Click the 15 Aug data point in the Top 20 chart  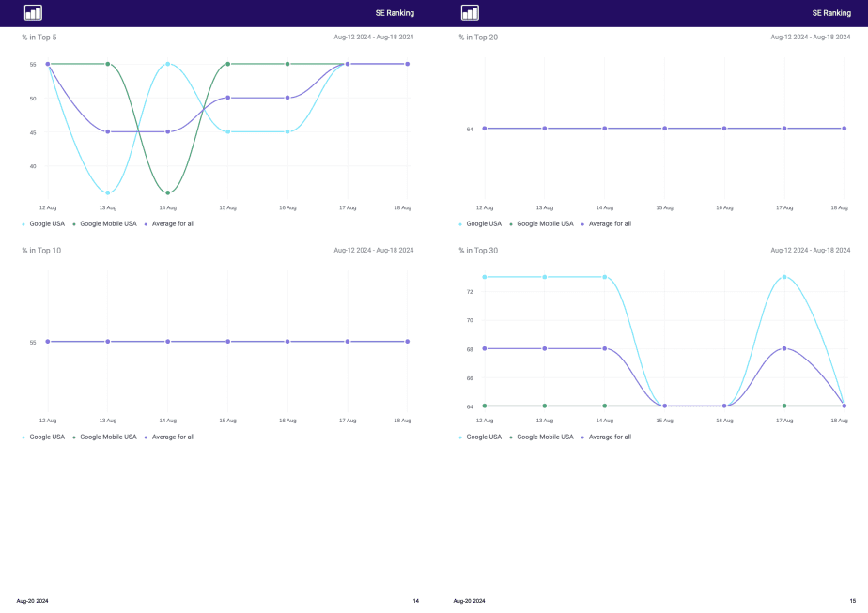664,129
